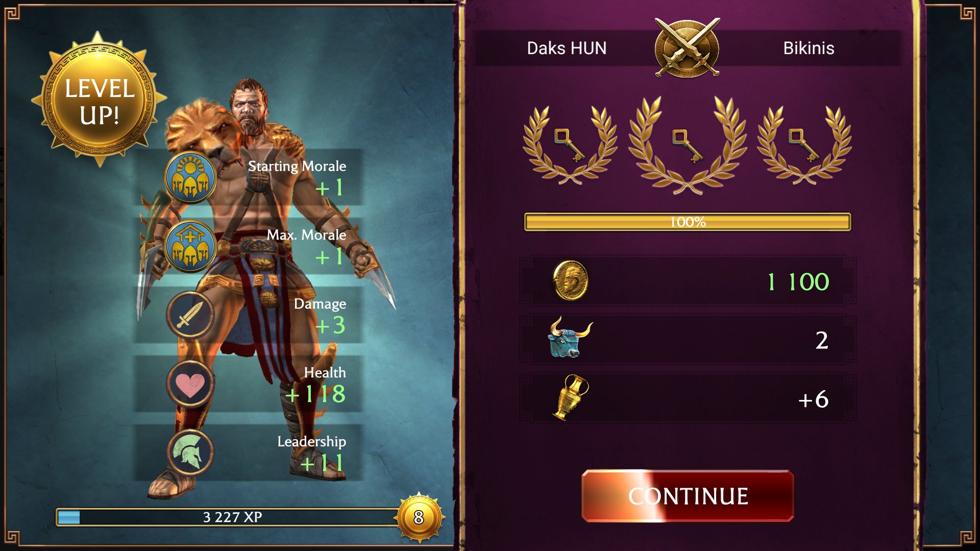Image resolution: width=980 pixels, height=551 pixels.
Task: Click the Leadership spartan helmet icon
Action: point(190,453)
